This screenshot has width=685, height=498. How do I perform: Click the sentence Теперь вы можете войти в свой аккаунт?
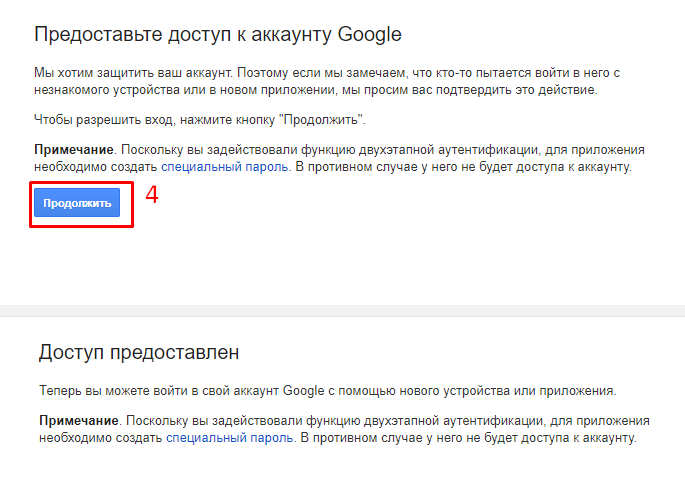328,391
